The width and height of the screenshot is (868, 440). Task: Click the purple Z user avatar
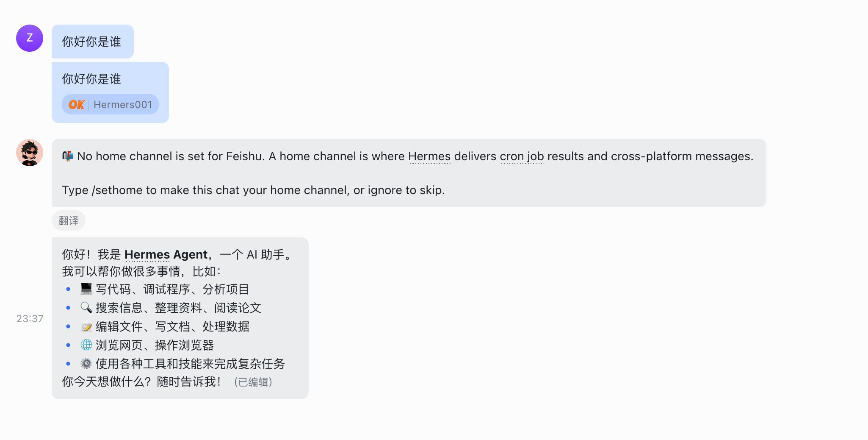coord(30,38)
